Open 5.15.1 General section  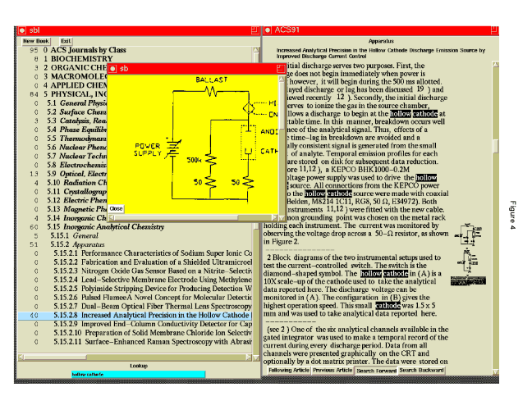point(74,234)
